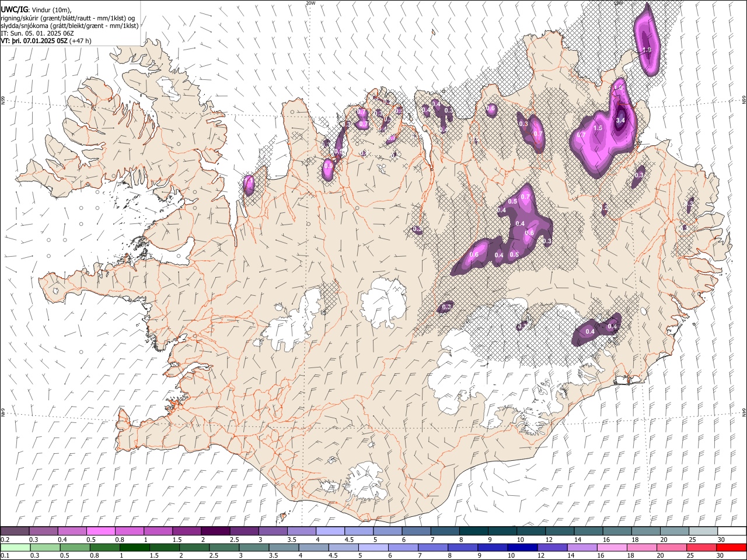Click the lavender 4–4.5 snow legend swatch
This screenshot has width=747, height=560.
pyautogui.click(x=330, y=531)
